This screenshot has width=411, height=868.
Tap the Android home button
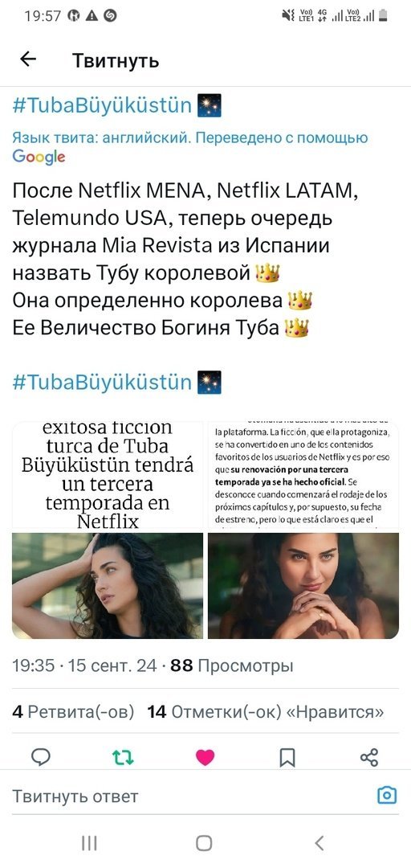coord(204,843)
